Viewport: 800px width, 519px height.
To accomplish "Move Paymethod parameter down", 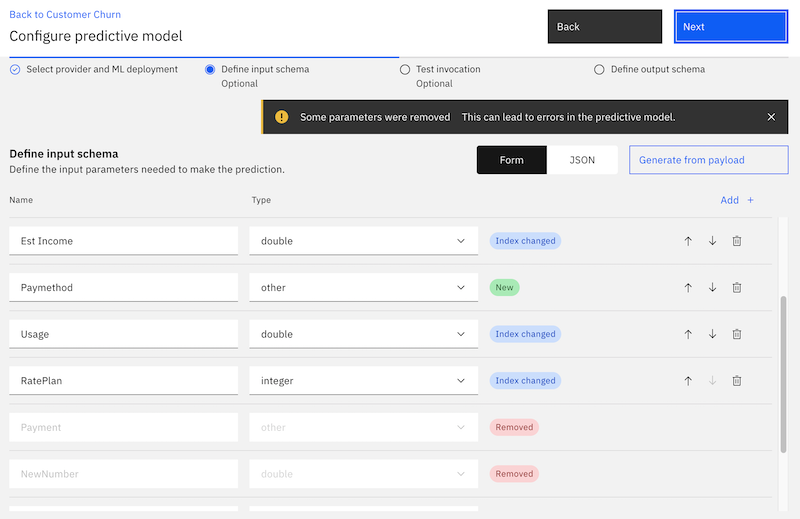I will click(712, 287).
